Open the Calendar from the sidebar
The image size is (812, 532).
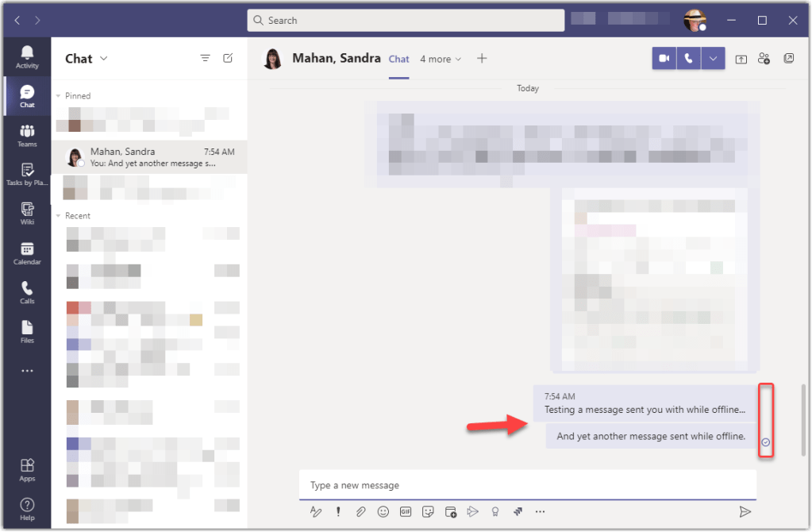pos(26,252)
